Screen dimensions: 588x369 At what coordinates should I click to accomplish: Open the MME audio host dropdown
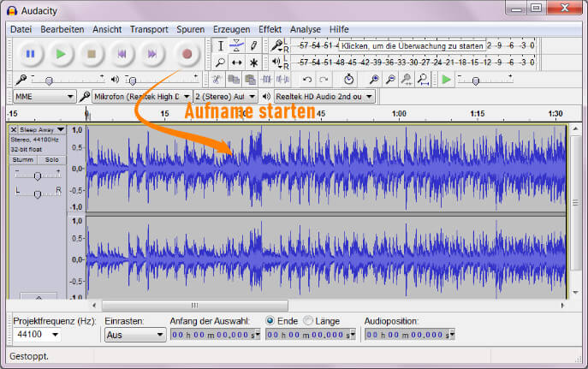coord(45,97)
